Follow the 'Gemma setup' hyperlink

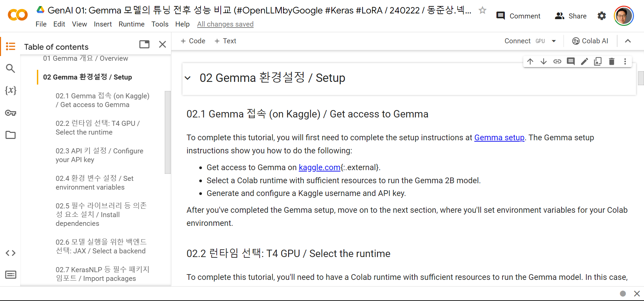click(499, 138)
